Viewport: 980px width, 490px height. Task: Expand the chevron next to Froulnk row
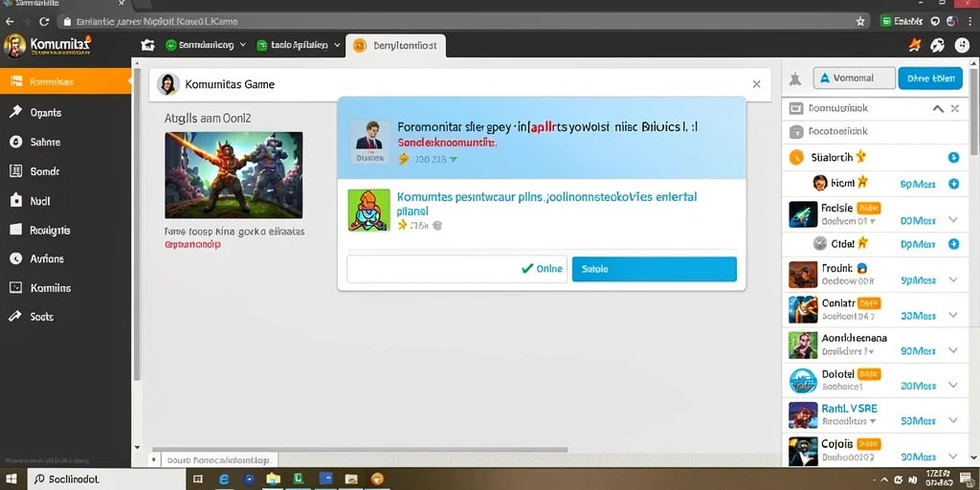tap(953, 280)
